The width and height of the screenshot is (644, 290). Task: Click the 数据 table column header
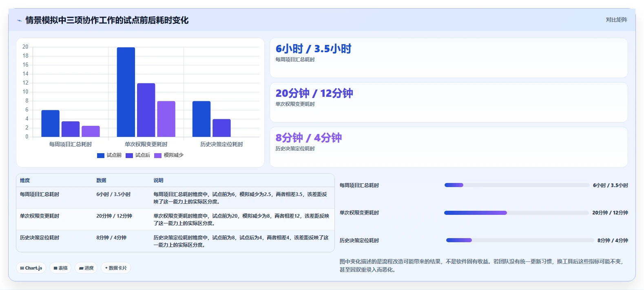pyautogui.click(x=101, y=181)
